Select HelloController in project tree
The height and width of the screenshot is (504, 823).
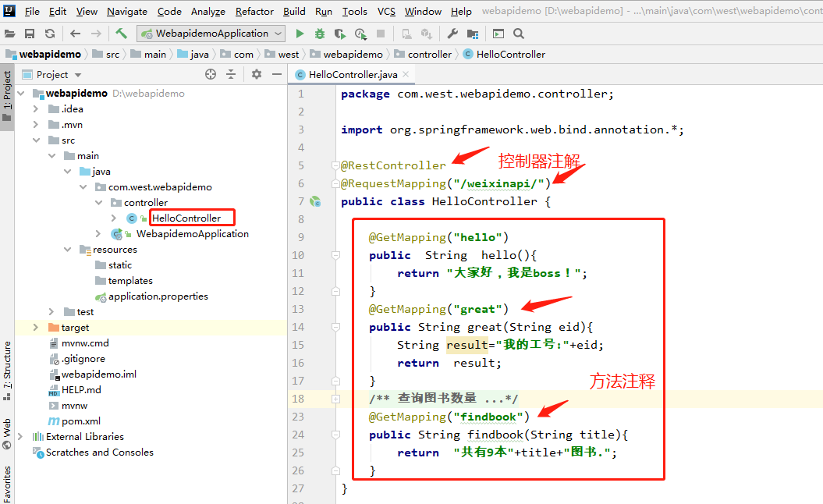coord(186,218)
